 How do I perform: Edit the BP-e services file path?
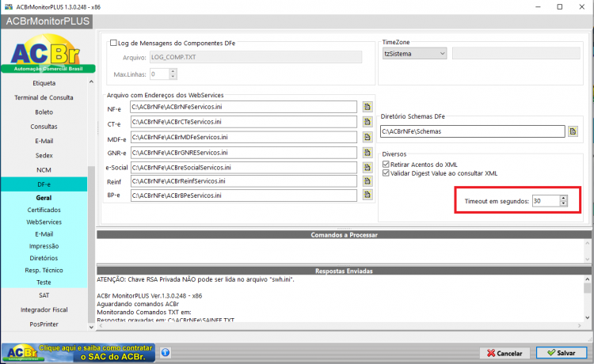coord(244,195)
